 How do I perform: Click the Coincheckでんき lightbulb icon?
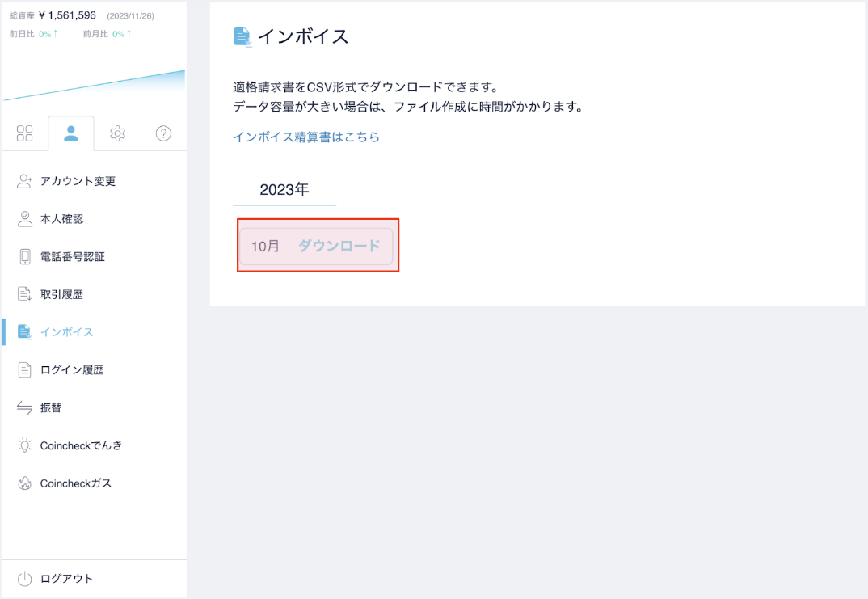click(25, 445)
